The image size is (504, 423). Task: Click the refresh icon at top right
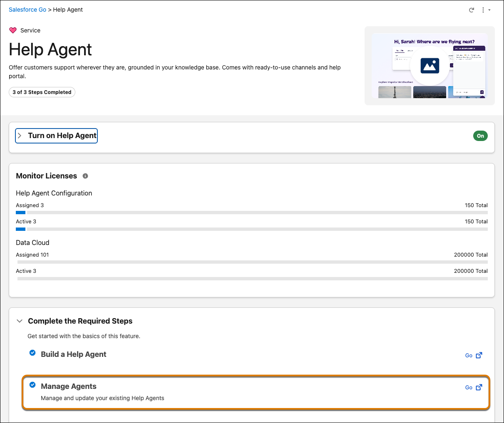click(x=472, y=10)
